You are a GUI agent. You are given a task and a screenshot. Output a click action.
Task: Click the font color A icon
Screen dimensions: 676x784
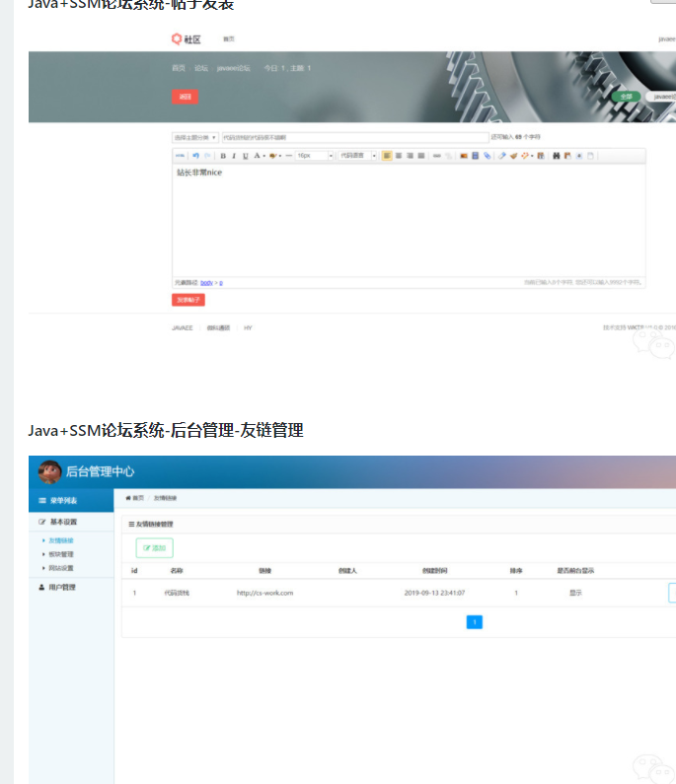[x=257, y=156]
